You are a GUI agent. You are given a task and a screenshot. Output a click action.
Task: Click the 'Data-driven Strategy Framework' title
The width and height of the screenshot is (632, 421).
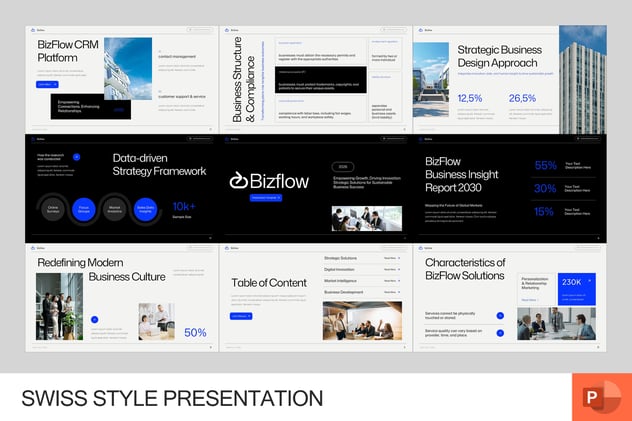click(159, 164)
